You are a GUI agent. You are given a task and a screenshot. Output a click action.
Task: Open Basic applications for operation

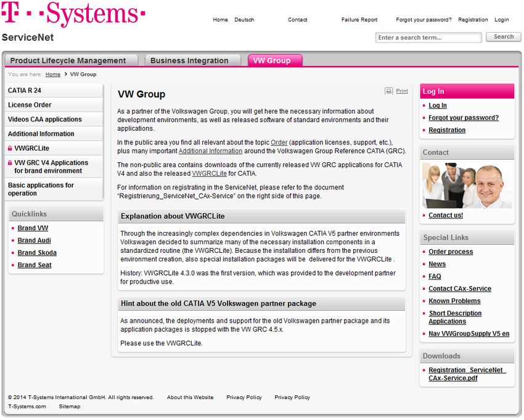click(x=54, y=189)
